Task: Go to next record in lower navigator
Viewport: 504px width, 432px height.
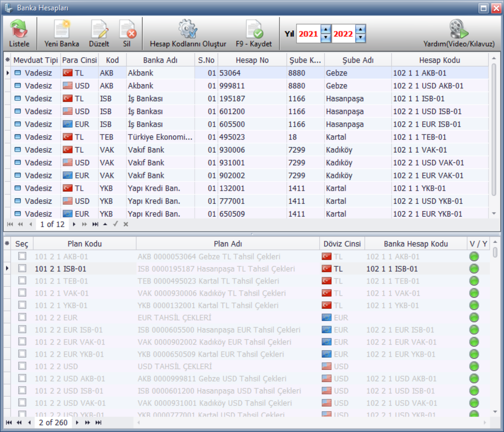Action: (77, 423)
